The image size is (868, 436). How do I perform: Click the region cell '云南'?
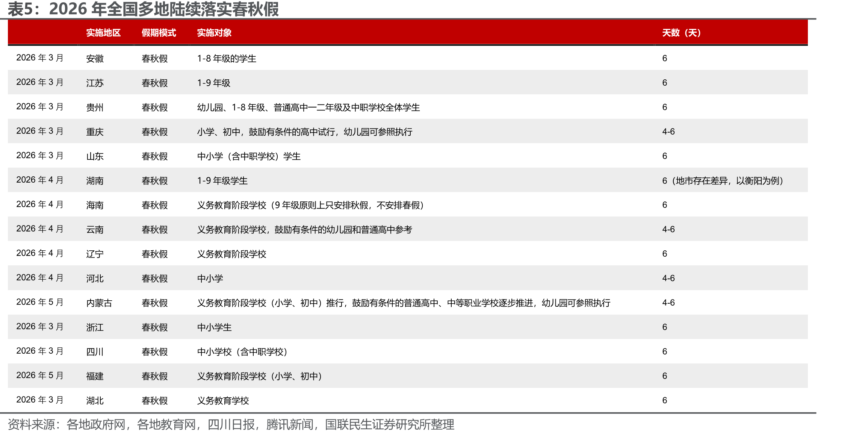95,229
